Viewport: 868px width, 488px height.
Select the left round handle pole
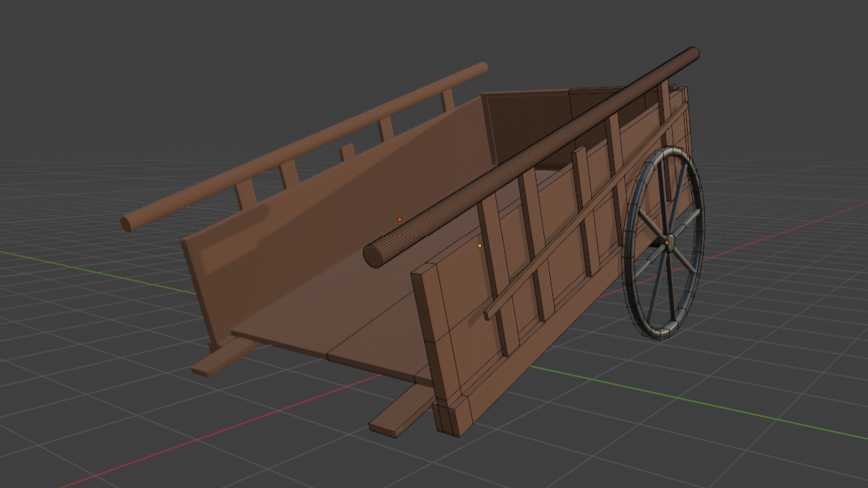coord(304,147)
